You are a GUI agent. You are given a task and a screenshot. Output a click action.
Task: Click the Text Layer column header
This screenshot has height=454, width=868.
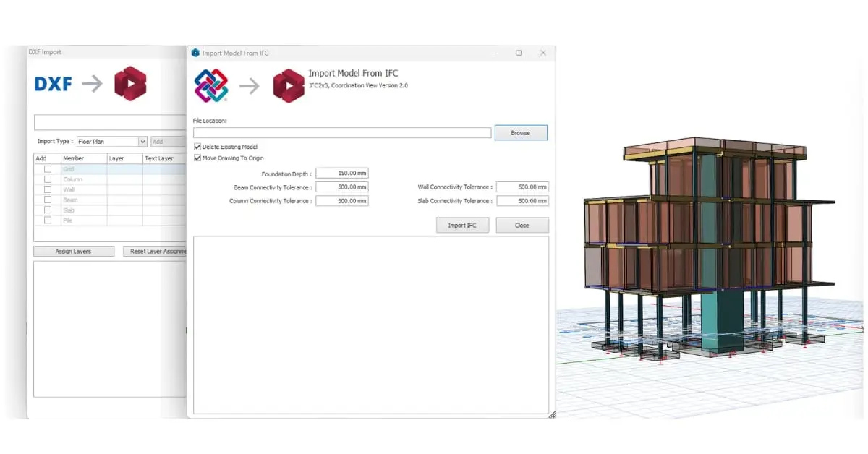coord(164,158)
